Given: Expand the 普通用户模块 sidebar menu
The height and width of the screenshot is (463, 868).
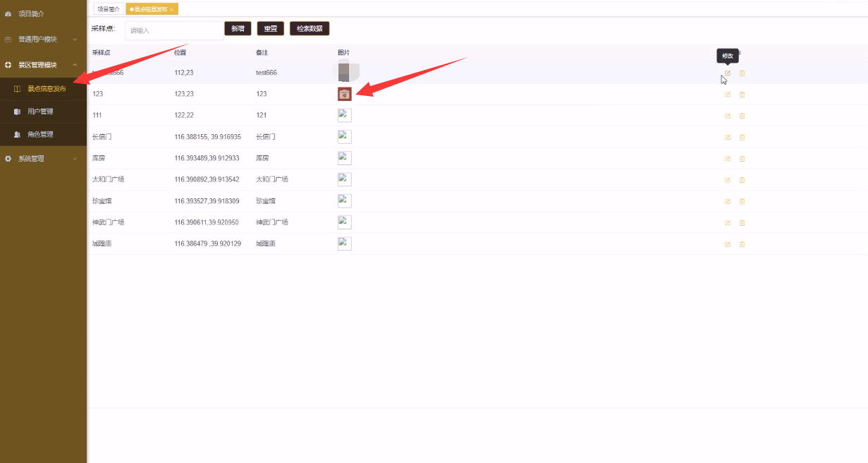Looking at the screenshot, I should (x=43, y=39).
